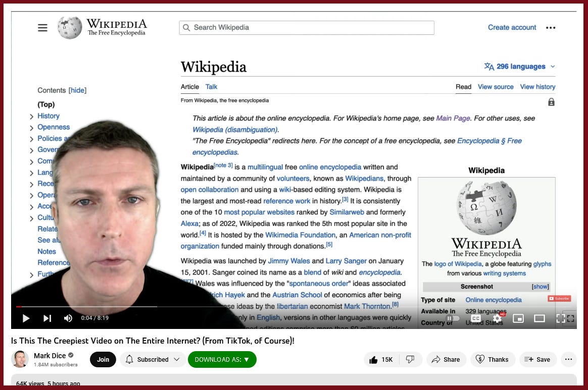Open Online encyclopedia link in infobox

tap(494, 300)
